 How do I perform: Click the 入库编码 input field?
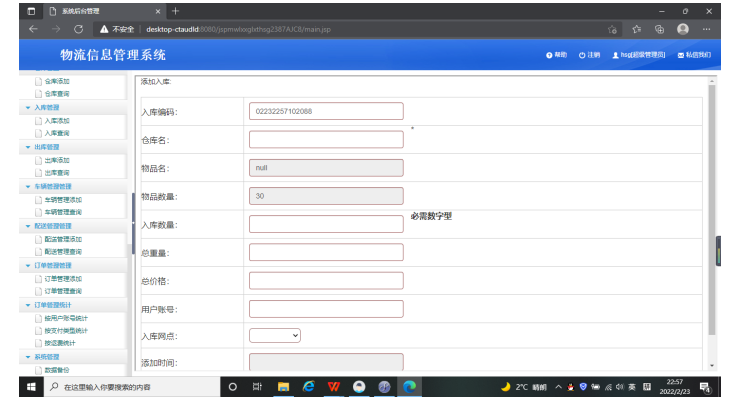326,111
